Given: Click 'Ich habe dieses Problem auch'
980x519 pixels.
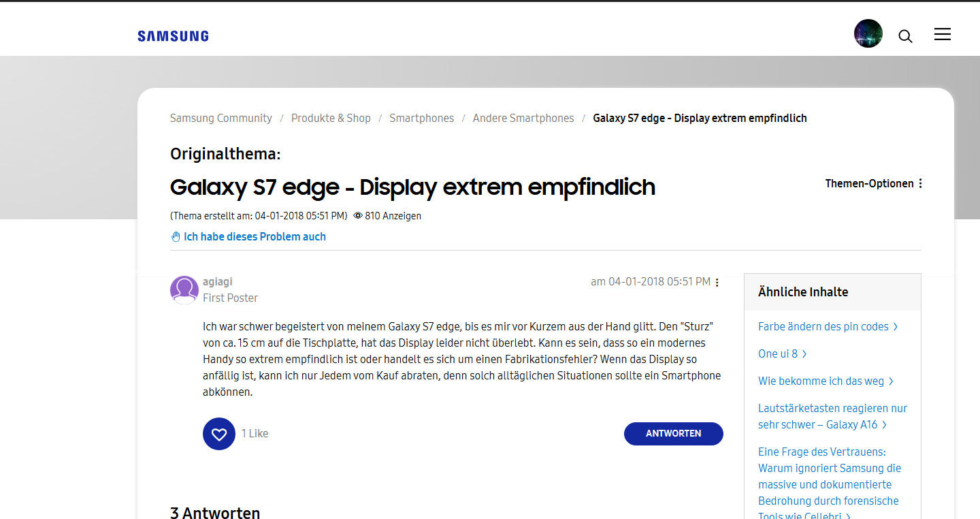Looking at the screenshot, I should point(254,236).
